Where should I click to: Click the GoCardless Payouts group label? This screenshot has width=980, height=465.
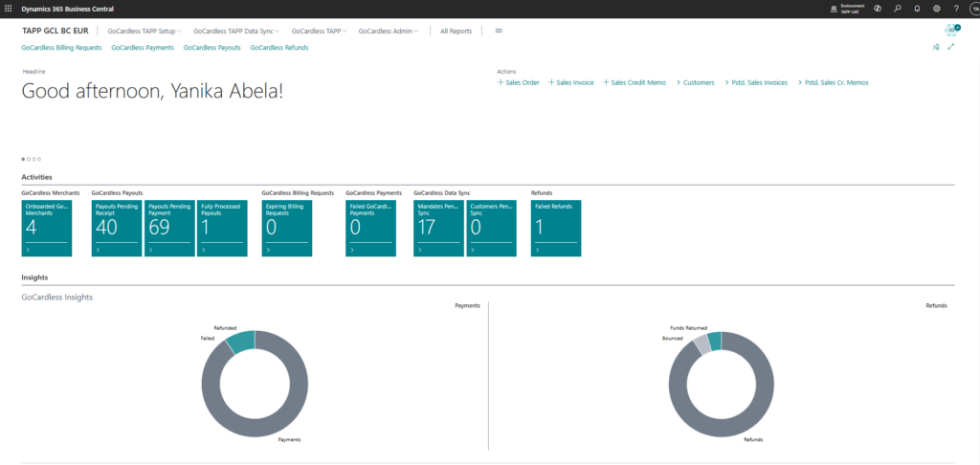(x=118, y=193)
